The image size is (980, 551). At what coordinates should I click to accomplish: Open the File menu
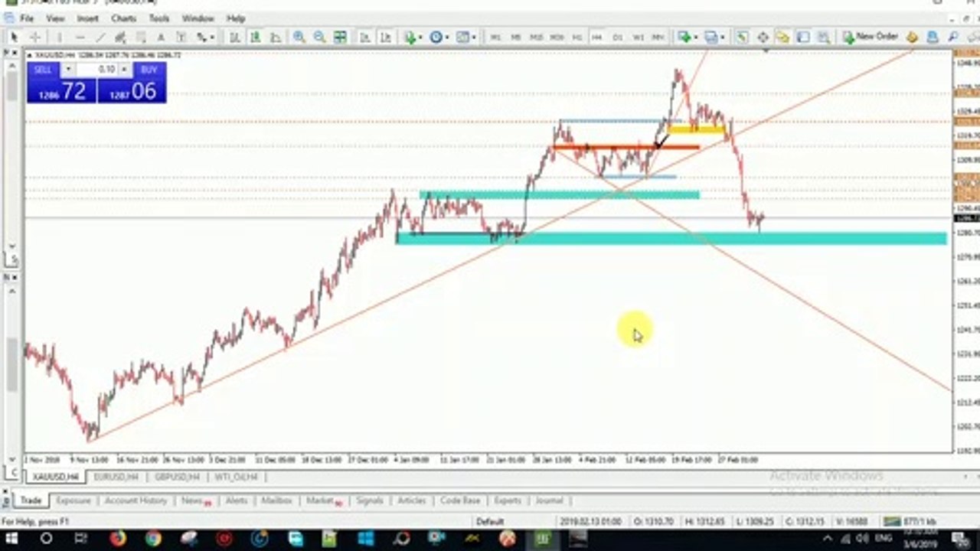pyautogui.click(x=27, y=18)
